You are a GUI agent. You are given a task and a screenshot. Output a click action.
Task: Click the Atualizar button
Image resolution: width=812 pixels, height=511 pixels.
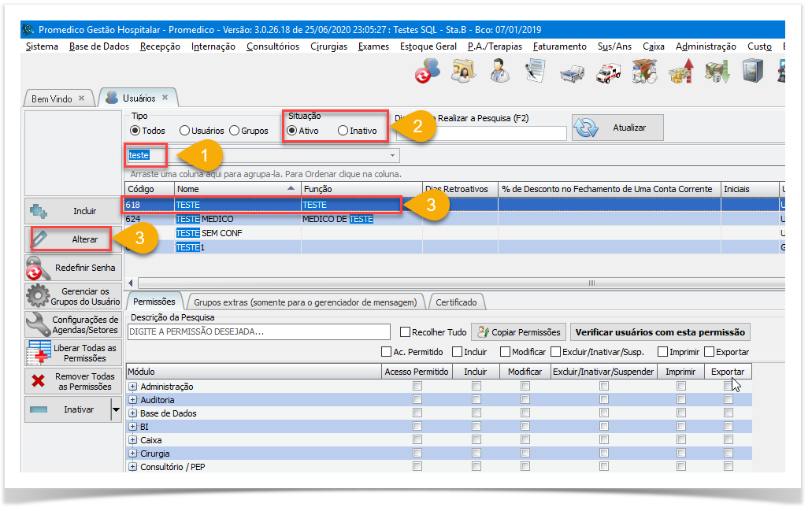[617, 128]
